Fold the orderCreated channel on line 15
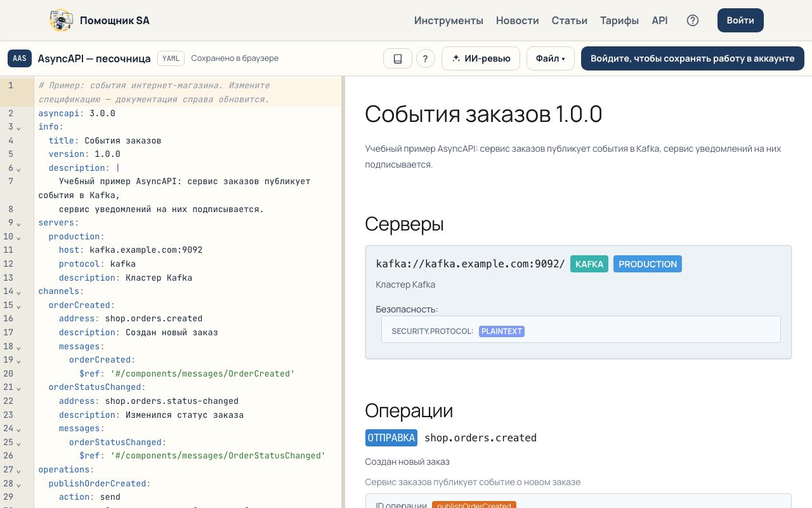This screenshot has width=812, height=508. (x=18, y=305)
